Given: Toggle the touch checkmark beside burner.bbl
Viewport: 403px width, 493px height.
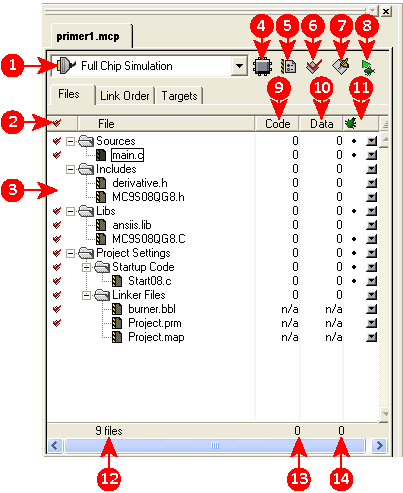Looking at the screenshot, I should (x=57, y=309).
